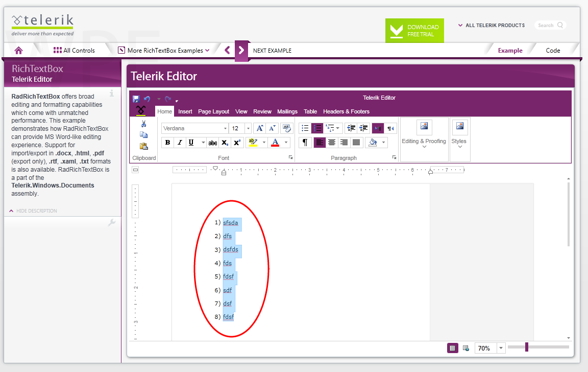Open the Verdana font family dropdown

pos(225,128)
